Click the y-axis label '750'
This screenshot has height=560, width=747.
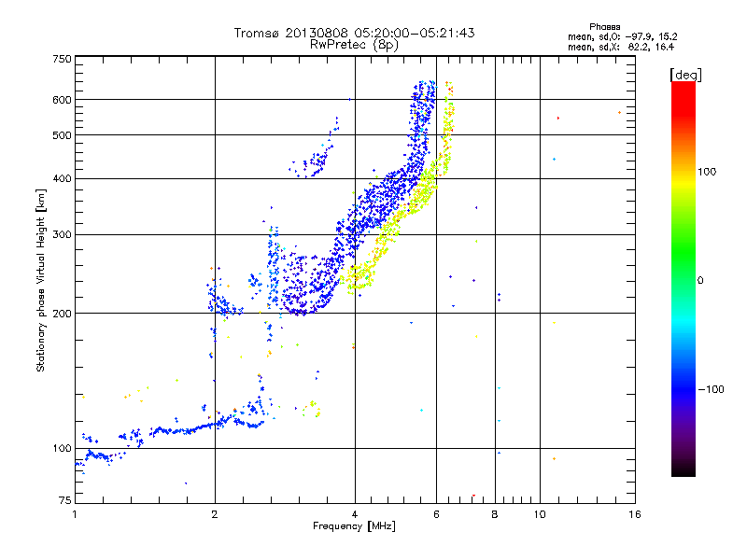coord(62,59)
